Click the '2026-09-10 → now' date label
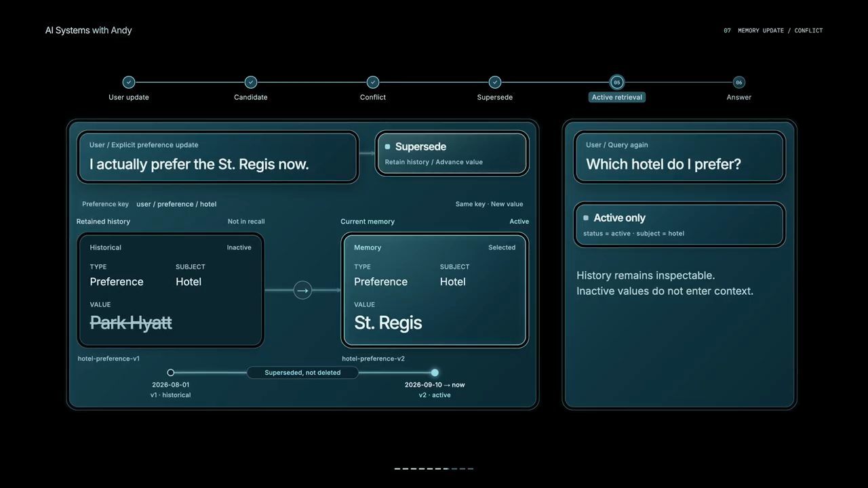 click(435, 385)
